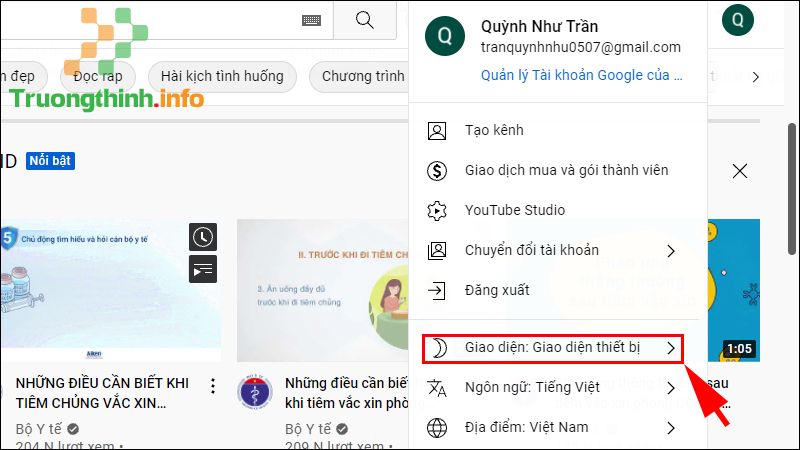The width and height of the screenshot is (800, 450).
Task: Click Bộ Y tế channel name under second video
Action: point(308,429)
